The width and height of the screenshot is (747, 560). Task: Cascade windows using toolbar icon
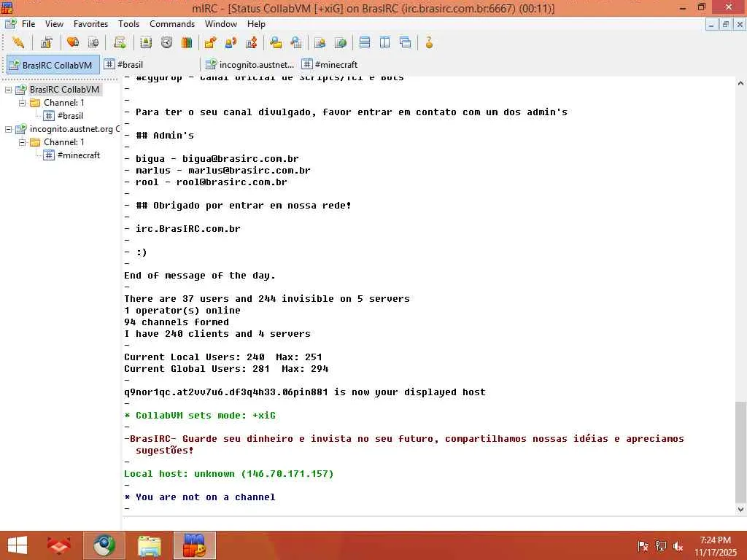(x=406, y=42)
